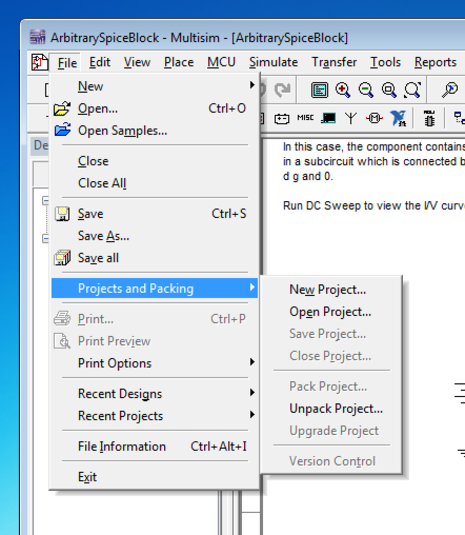Click the Multisim app icon in title bar
The height and width of the screenshot is (535, 465).
click(38, 37)
